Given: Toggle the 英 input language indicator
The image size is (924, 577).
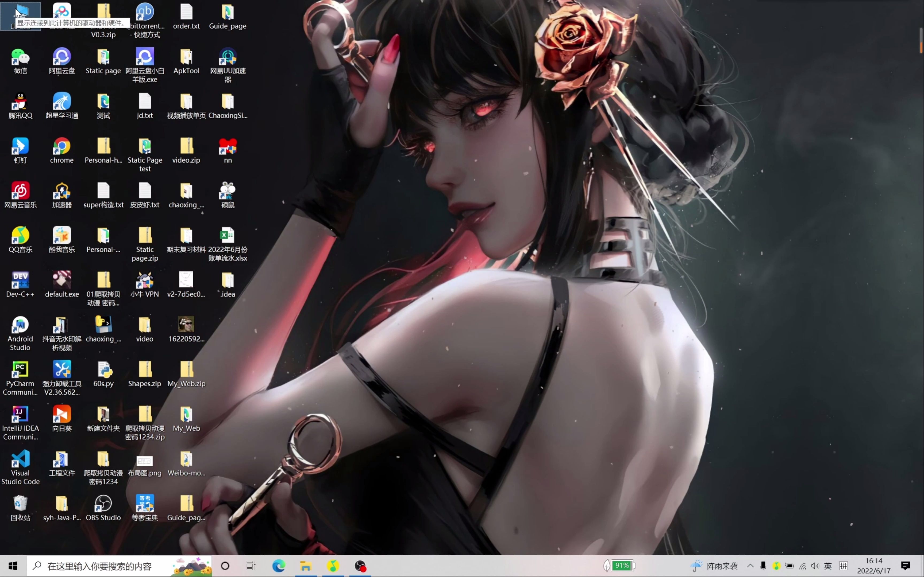Looking at the screenshot, I should 827,566.
